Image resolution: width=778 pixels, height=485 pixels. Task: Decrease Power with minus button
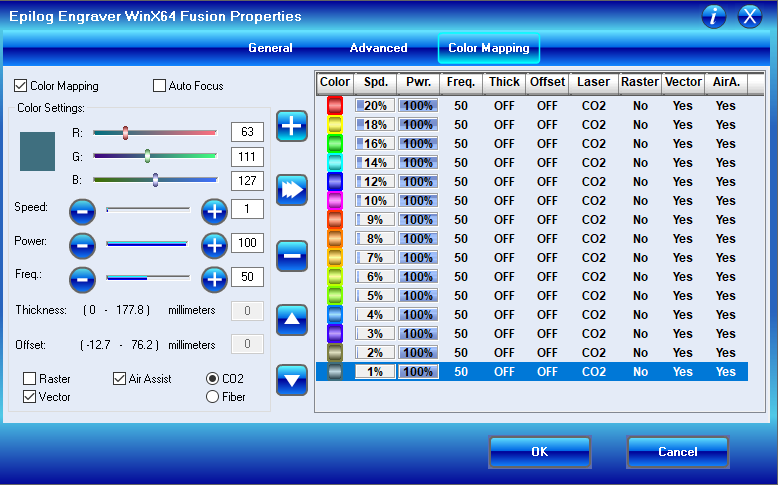point(82,246)
